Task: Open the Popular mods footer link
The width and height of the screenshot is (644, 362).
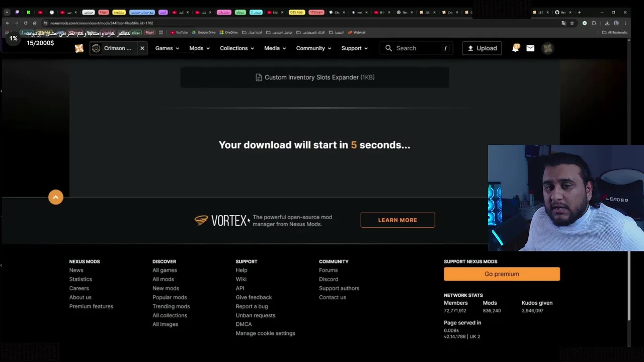Action: tap(170, 298)
